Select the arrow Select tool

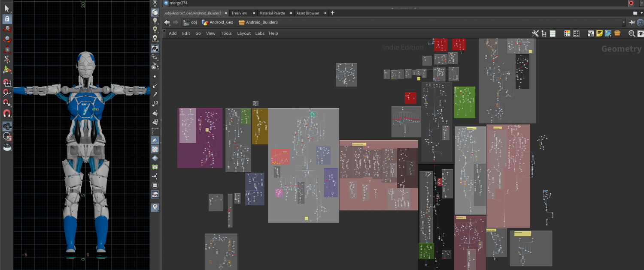point(7,8)
